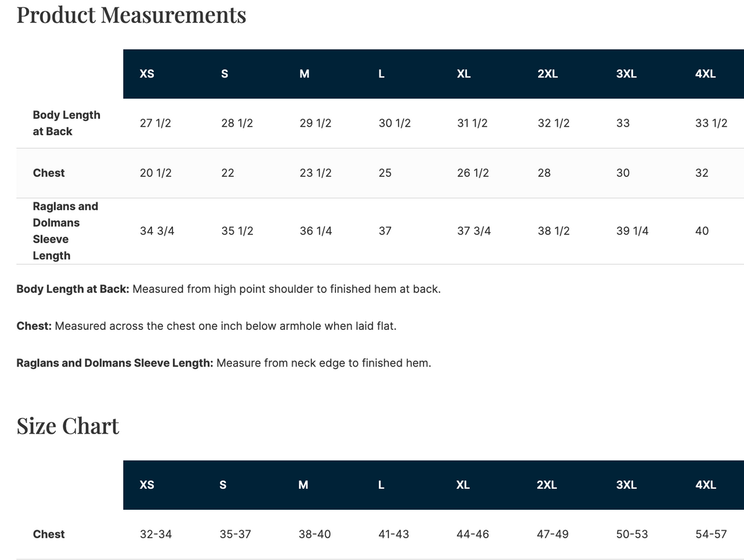Click the 44-46 chest range for XL

[472, 534]
